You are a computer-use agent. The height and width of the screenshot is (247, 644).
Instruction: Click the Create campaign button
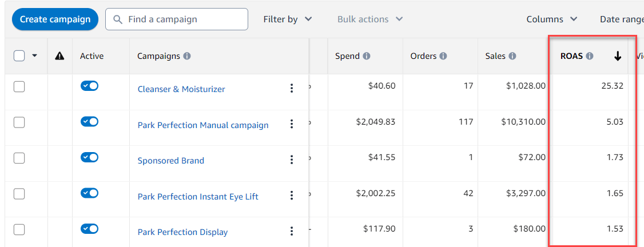tap(55, 19)
